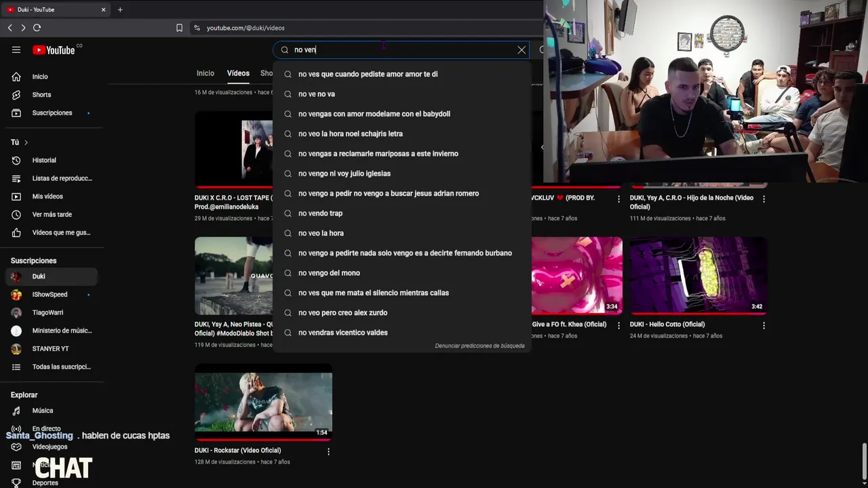Screen dimensions: 868x488
Task: Choose suggestion "no ves que cuando pediste amor"
Action: (401, 74)
